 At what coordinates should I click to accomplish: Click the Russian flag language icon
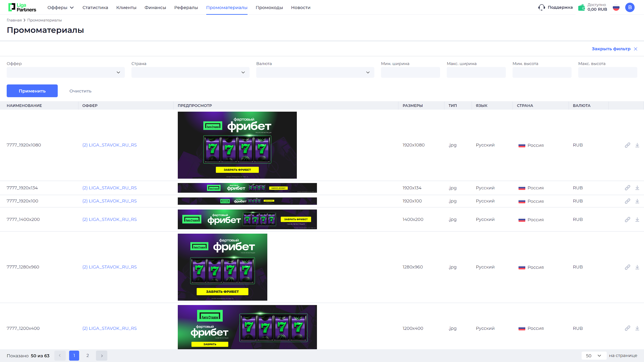616,7
